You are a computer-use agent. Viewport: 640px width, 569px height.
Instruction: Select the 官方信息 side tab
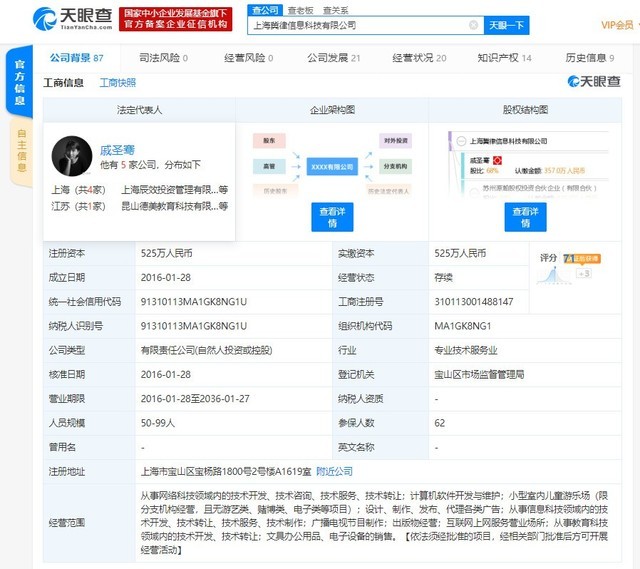tap(20, 82)
